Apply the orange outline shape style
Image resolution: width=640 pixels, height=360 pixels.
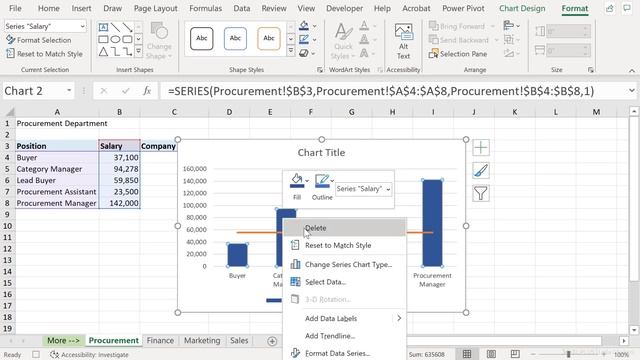click(x=269, y=39)
